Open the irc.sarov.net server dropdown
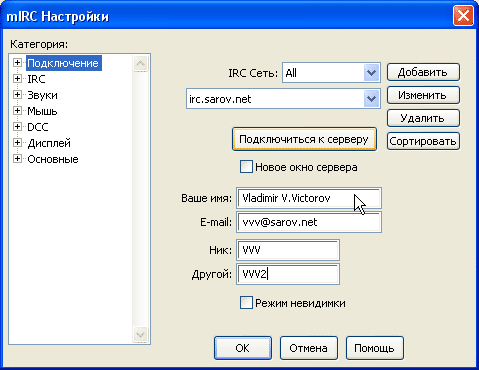 pos(371,99)
